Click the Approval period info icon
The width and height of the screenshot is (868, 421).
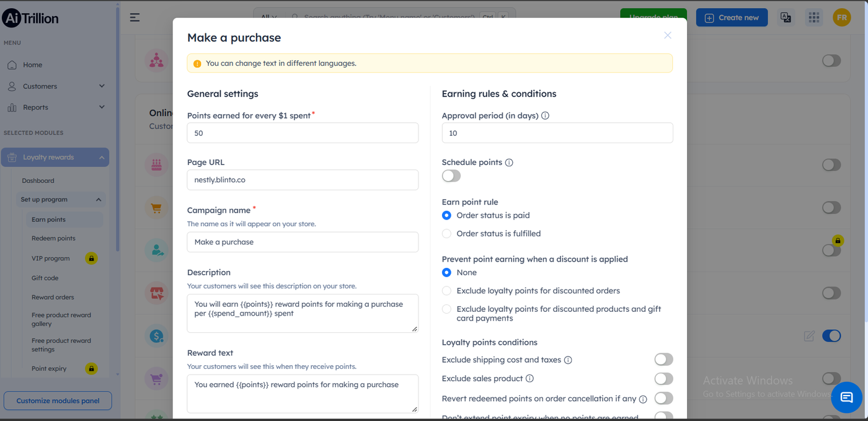pyautogui.click(x=546, y=115)
